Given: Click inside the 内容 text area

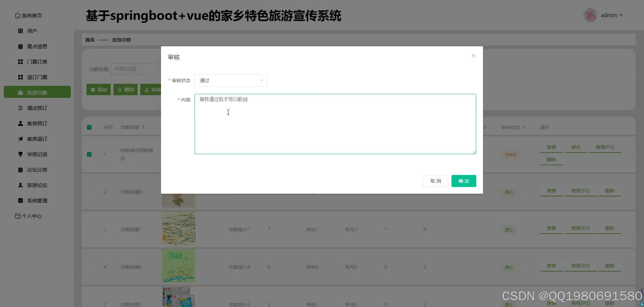Looking at the screenshot, I should tap(335, 124).
